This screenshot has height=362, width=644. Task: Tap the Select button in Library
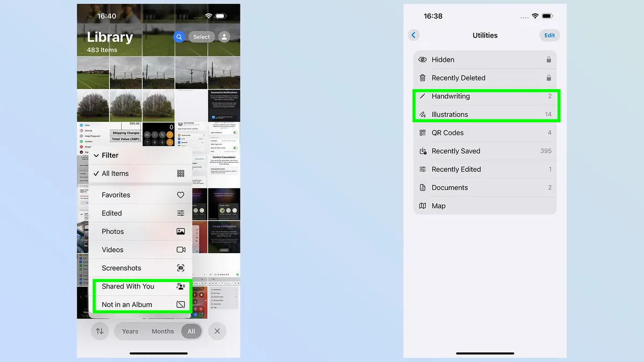coord(201,37)
